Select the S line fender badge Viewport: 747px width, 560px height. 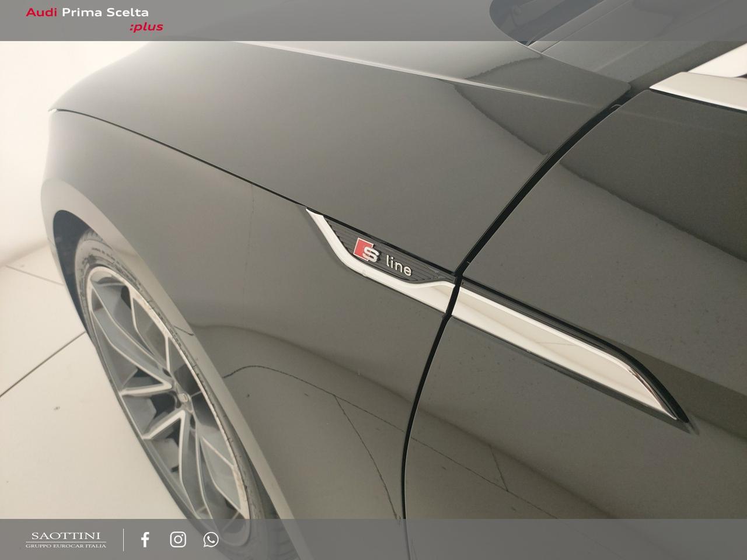[379, 258]
